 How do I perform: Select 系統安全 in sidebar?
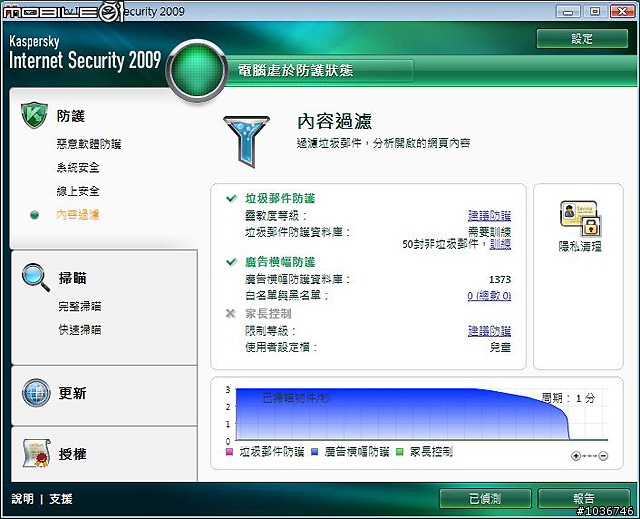click(78, 168)
